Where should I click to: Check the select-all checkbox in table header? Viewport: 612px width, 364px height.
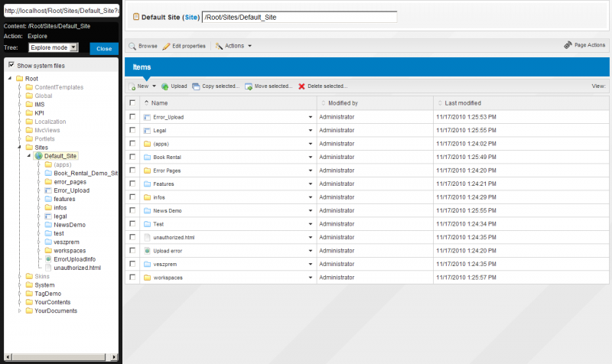[132, 102]
